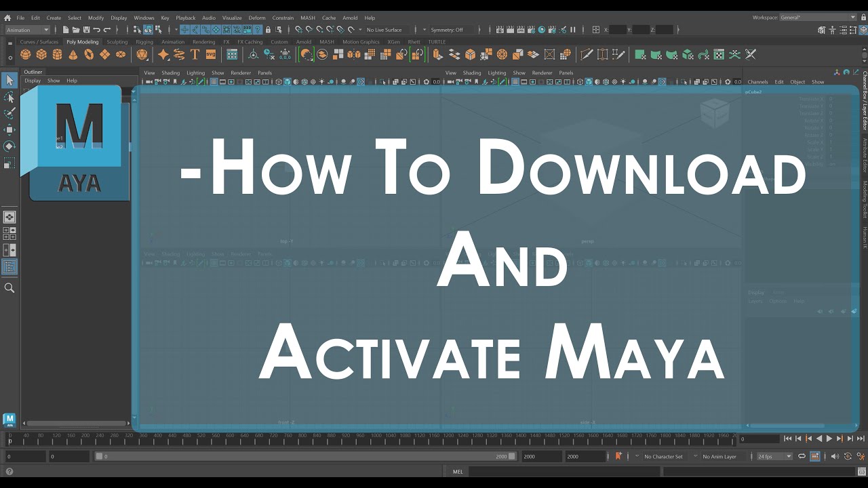Screen dimensions: 868x488
Task: Select the arrow Select Tool in toolbox
Action: (9, 81)
